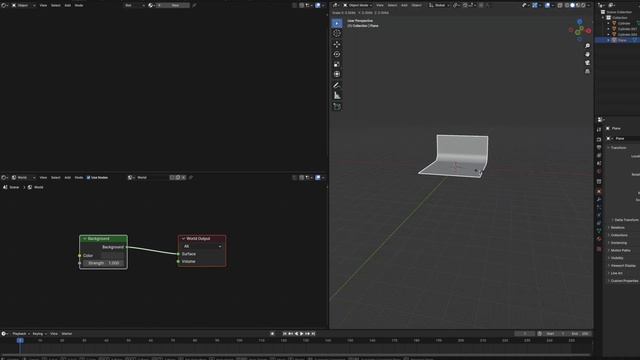This screenshot has width=640, height=360.
Task: Expand the Delta Transform panel
Action: [x=624, y=220]
